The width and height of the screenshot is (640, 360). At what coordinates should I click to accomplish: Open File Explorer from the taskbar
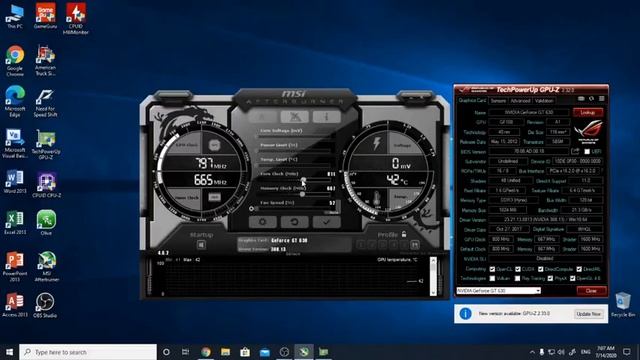(225, 352)
